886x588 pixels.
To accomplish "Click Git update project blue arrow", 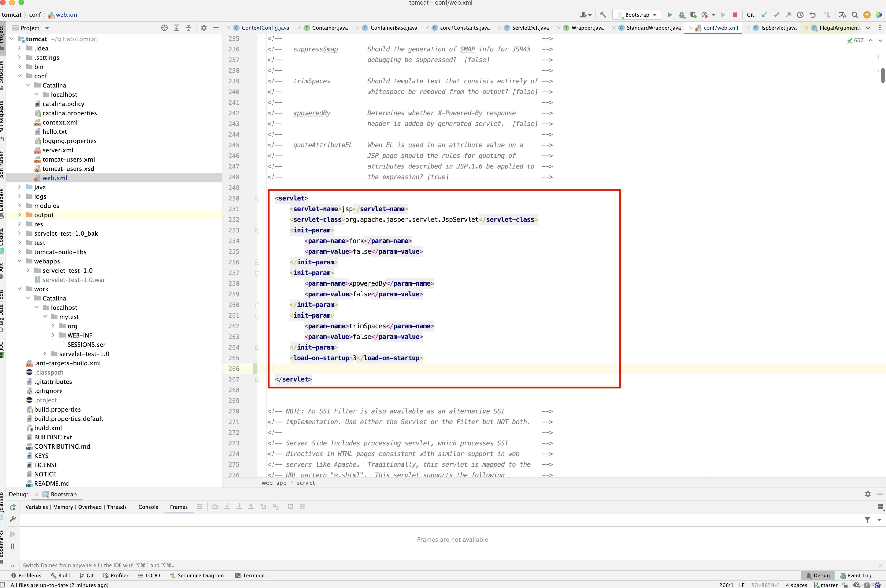I will (x=764, y=15).
